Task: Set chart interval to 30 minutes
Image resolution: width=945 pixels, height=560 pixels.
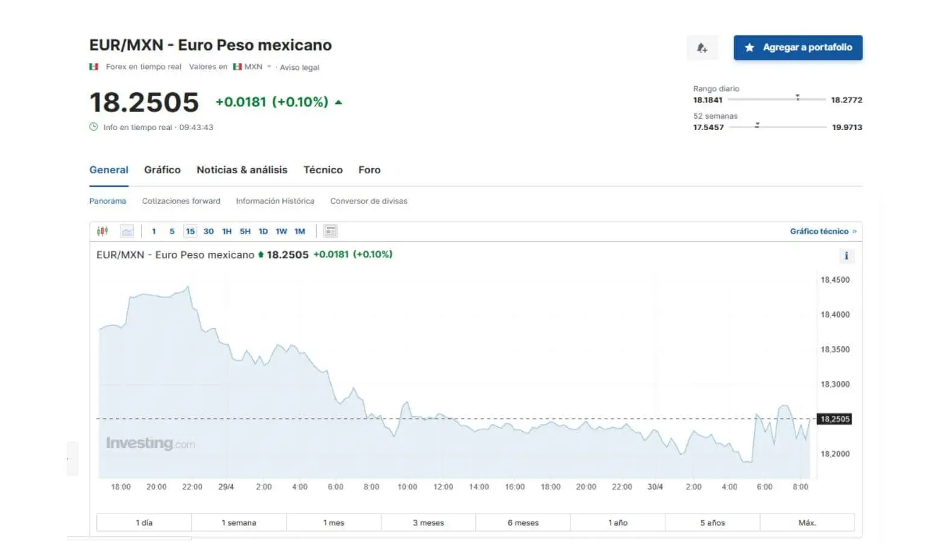Action: point(208,231)
